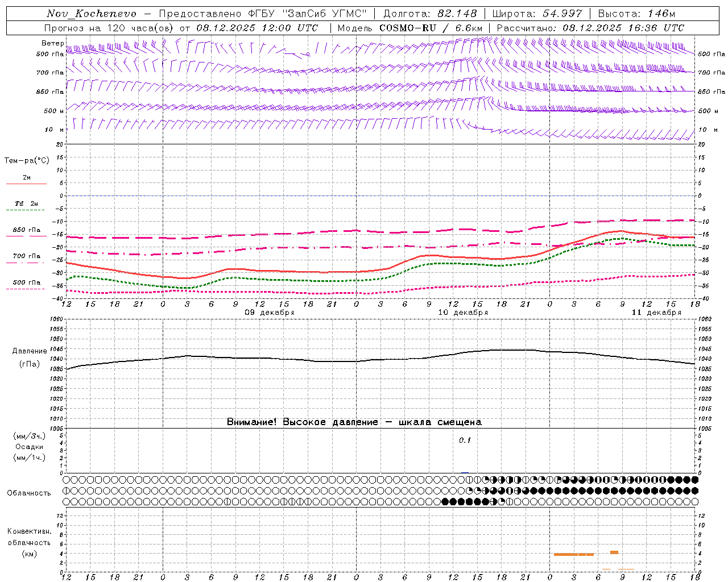Click the warning 'Внимание! Высокое давление – шкала смещена'
This screenshot has width=728, height=582.
tap(354, 422)
